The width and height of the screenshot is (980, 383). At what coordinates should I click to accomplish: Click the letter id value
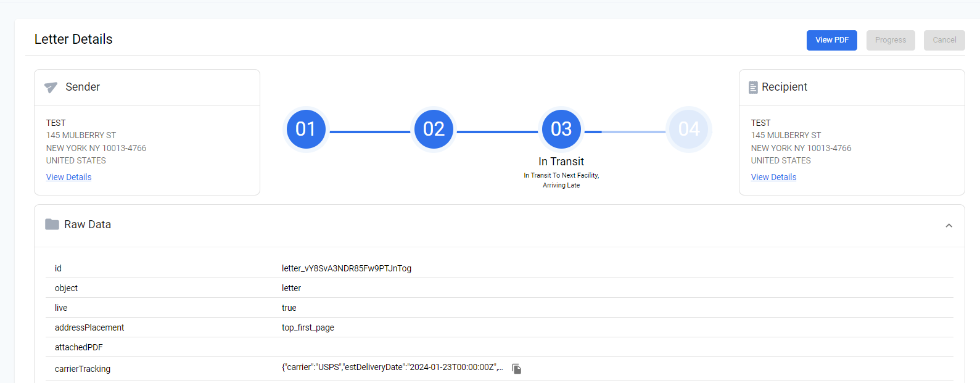pyautogui.click(x=346, y=268)
